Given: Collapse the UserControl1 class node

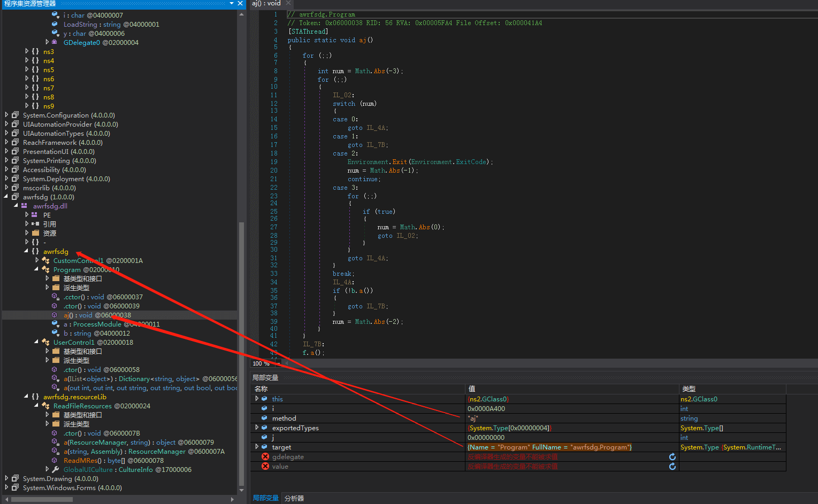Looking at the screenshot, I should 37,342.
